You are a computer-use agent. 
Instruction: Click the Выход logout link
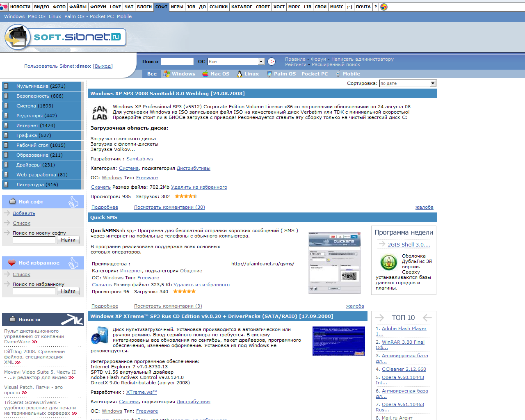point(103,66)
